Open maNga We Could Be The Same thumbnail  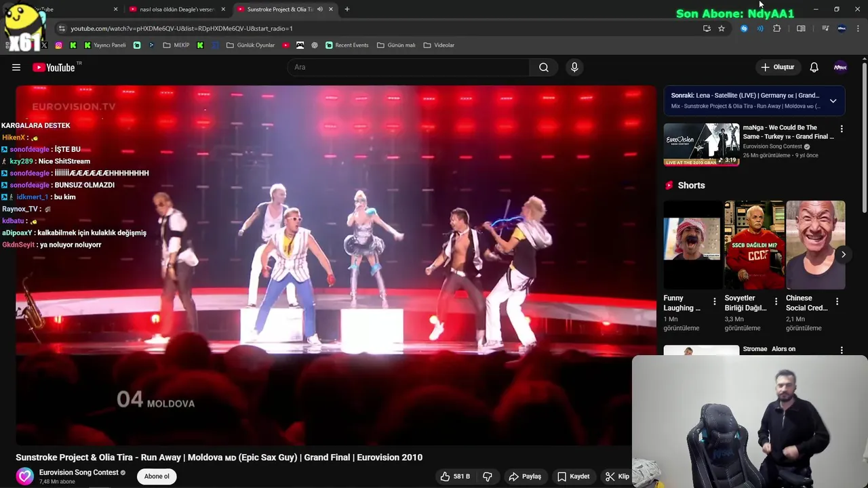[x=701, y=144]
